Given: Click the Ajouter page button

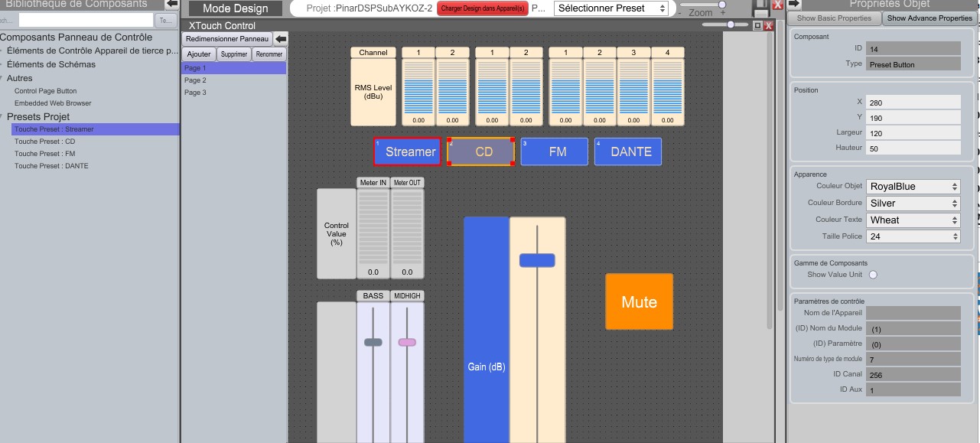Looking at the screenshot, I should pos(199,54).
